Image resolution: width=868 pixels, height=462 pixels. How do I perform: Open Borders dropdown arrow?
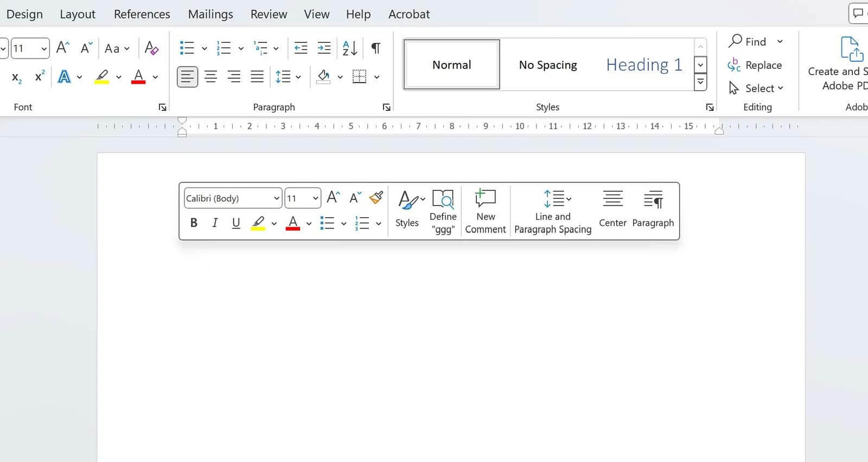[376, 77]
